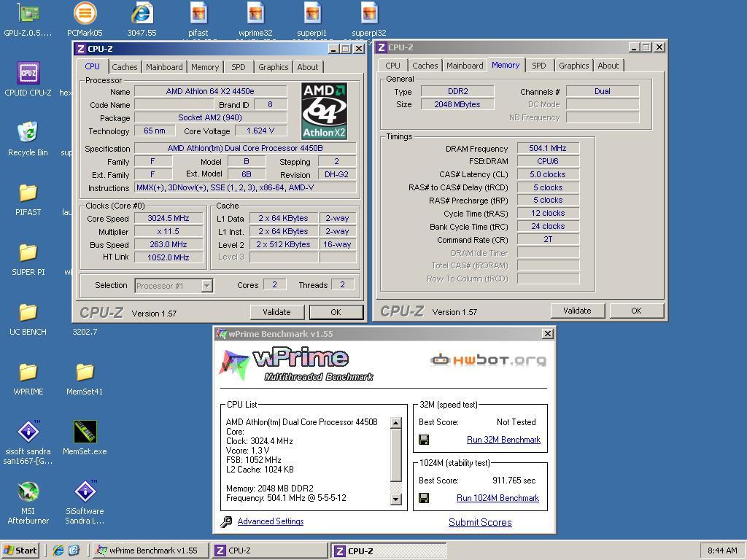Open Graphics tab in left CPU-Z window
The image size is (747, 560).
[273, 67]
